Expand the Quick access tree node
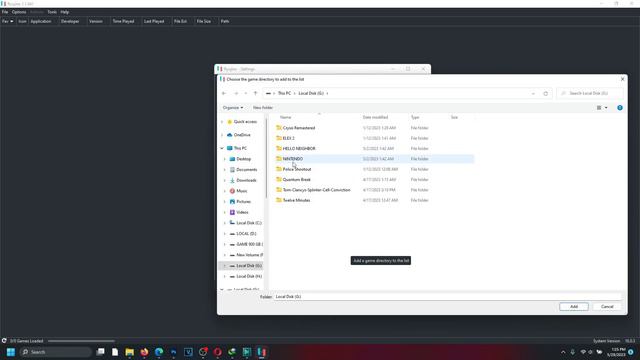 tap(222, 122)
